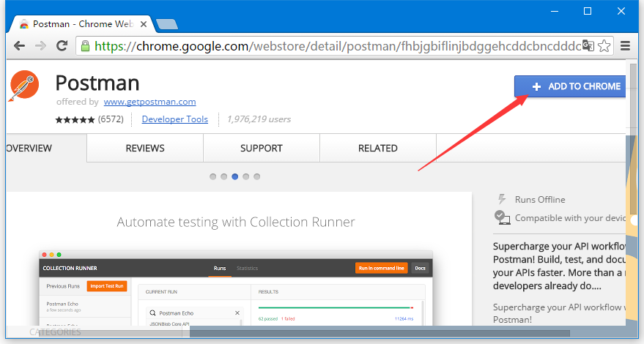Click the 1,976,219 users text
644x344 pixels.
click(x=259, y=119)
